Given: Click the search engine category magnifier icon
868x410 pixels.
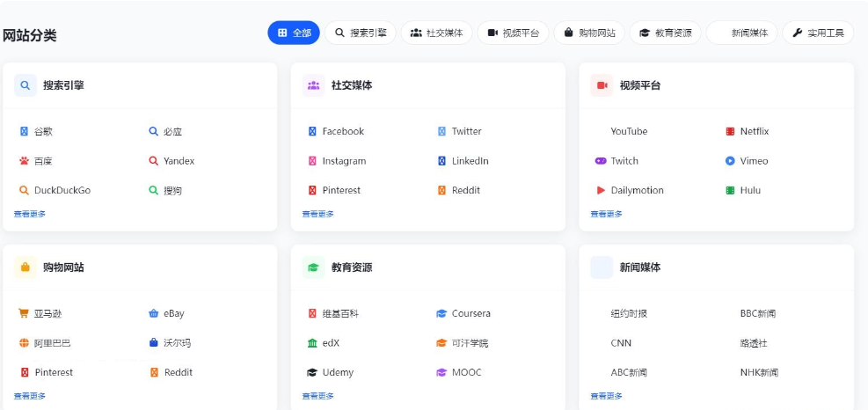Looking at the screenshot, I should [x=25, y=85].
